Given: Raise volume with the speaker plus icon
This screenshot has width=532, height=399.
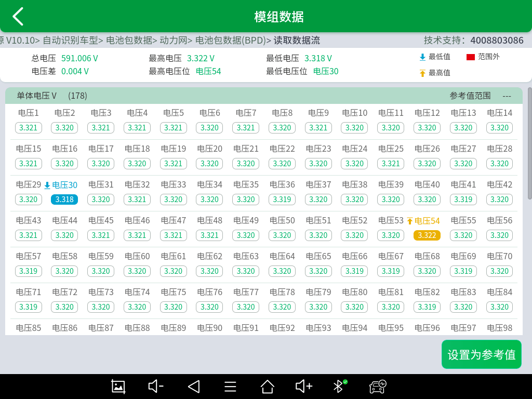Looking at the screenshot, I should point(303,386).
